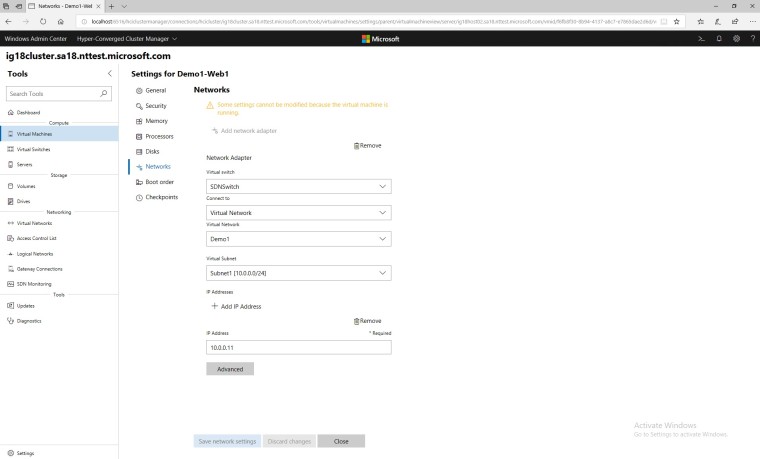The image size is (760, 459).
Task: Click Save network settings
Action: click(227, 441)
